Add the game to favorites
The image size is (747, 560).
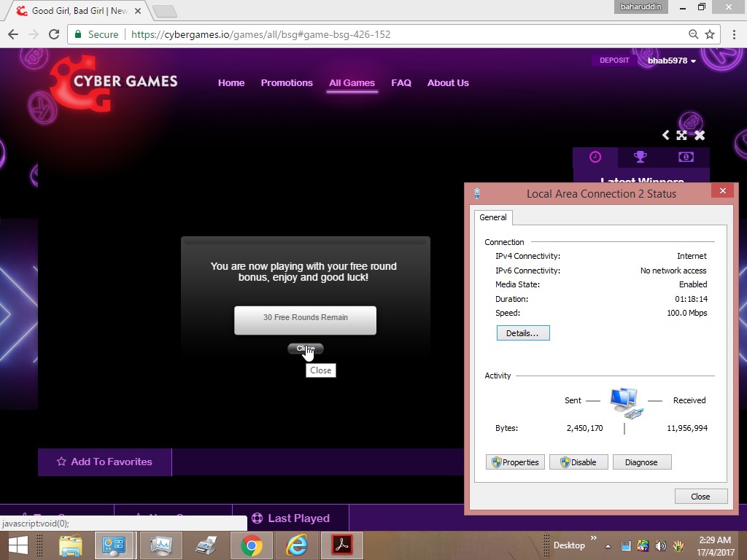click(x=104, y=462)
